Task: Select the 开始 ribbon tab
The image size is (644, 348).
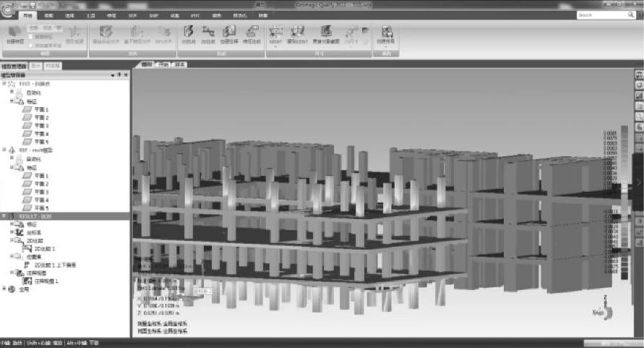Action: click(x=27, y=16)
